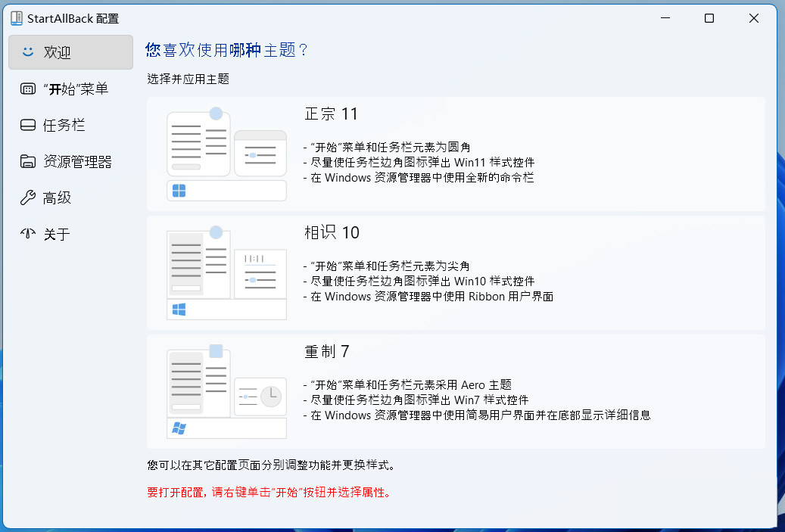Click the 选择并应用主题 subtitle
The width and height of the screenshot is (785, 532).
[188, 79]
